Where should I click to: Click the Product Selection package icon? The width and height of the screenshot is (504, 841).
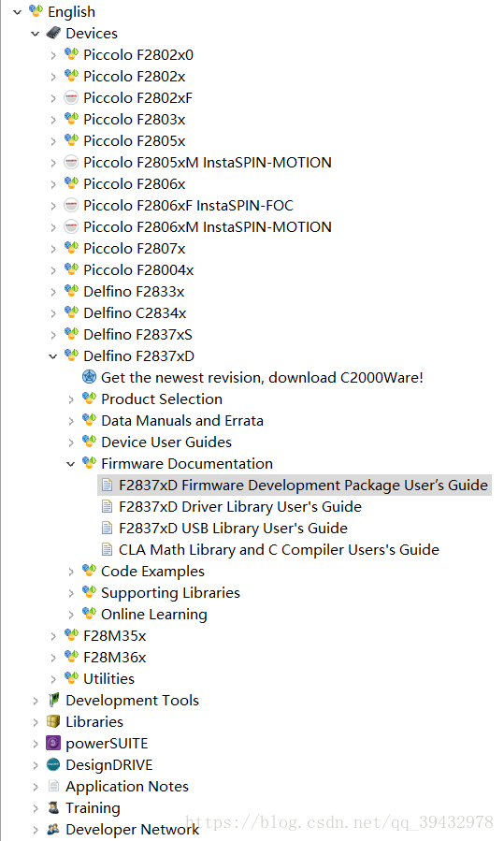point(89,399)
